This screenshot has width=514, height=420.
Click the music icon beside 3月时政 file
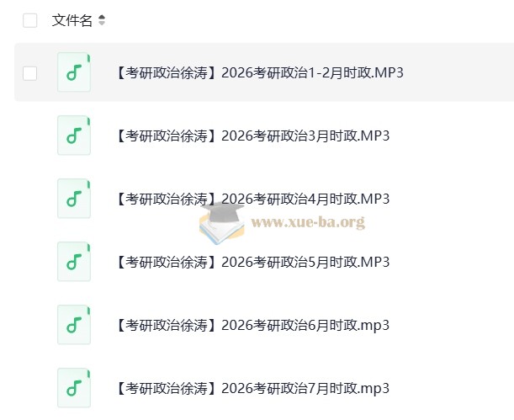(74, 136)
